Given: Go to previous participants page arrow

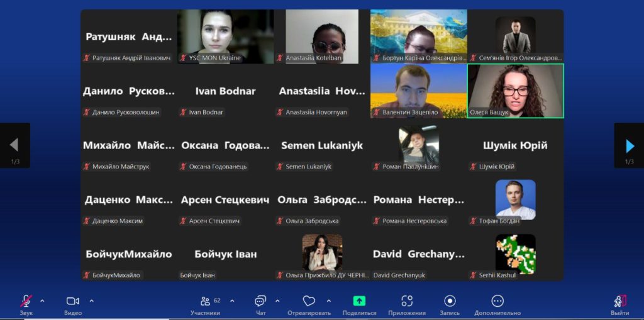Looking at the screenshot, I should coord(14,146).
